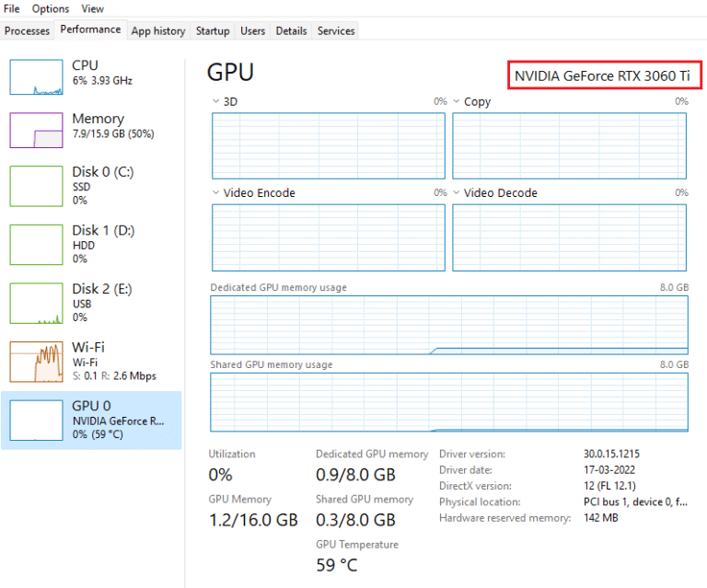The height and width of the screenshot is (588, 707).
Task: Select the Performance tab
Action: pyautogui.click(x=90, y=29)
